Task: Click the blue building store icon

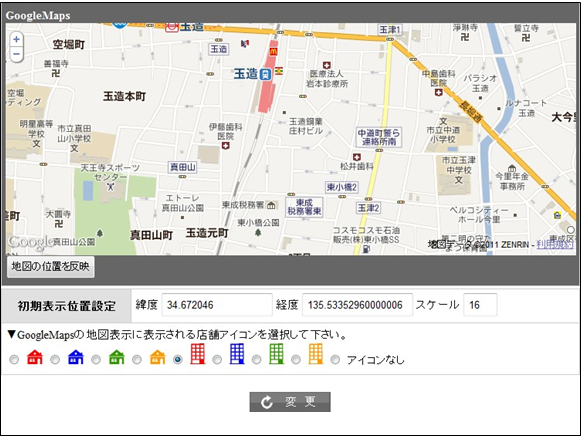Action: (x=237, y=354)
